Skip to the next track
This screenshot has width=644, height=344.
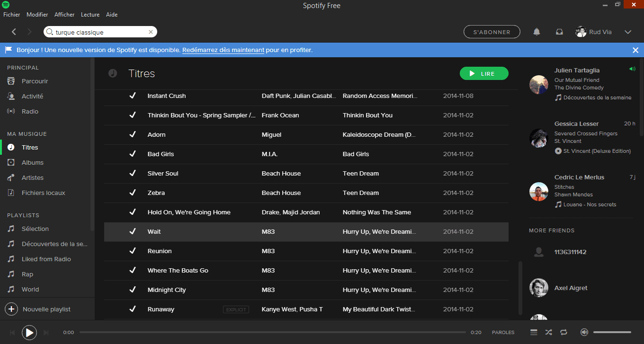[x=46, y=333]
